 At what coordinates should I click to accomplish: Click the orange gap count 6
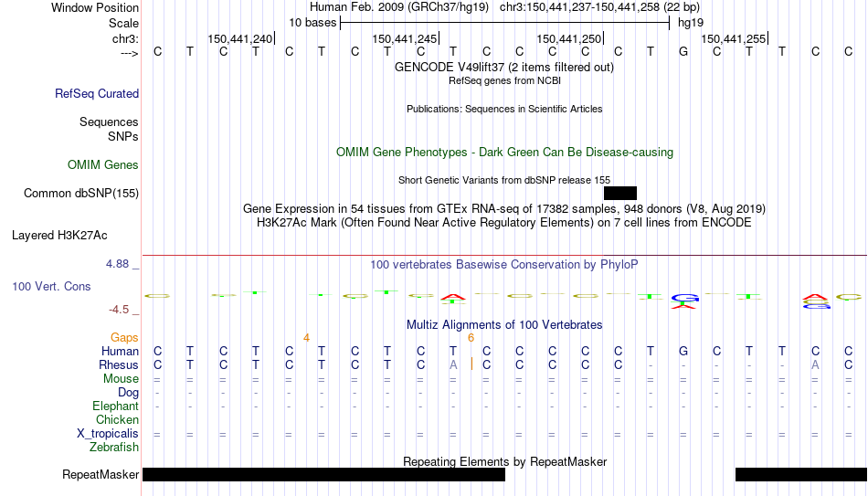coord(471,338)
